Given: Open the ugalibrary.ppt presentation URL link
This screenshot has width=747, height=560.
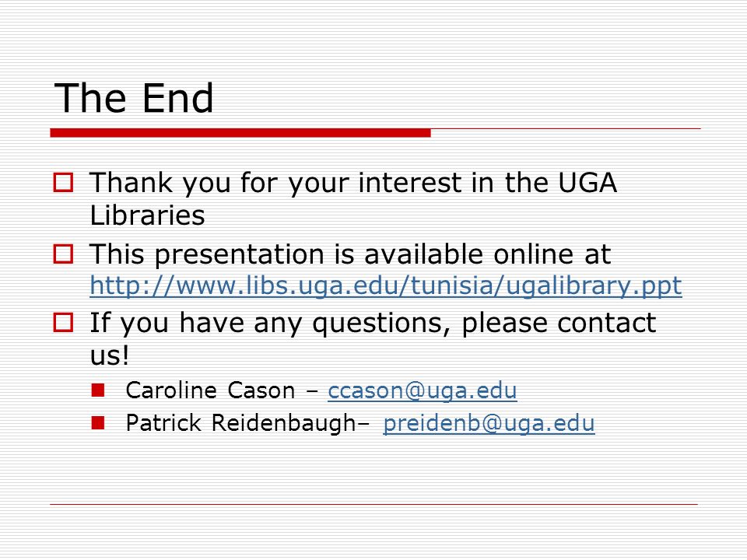Looking at the screenshot, I should tap(386, 286).
